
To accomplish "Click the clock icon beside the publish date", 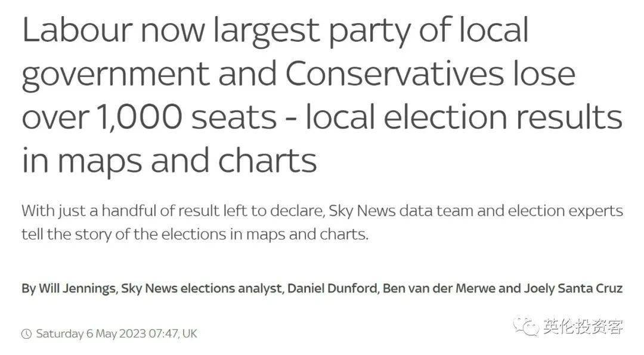I will [x=26, y=334].
